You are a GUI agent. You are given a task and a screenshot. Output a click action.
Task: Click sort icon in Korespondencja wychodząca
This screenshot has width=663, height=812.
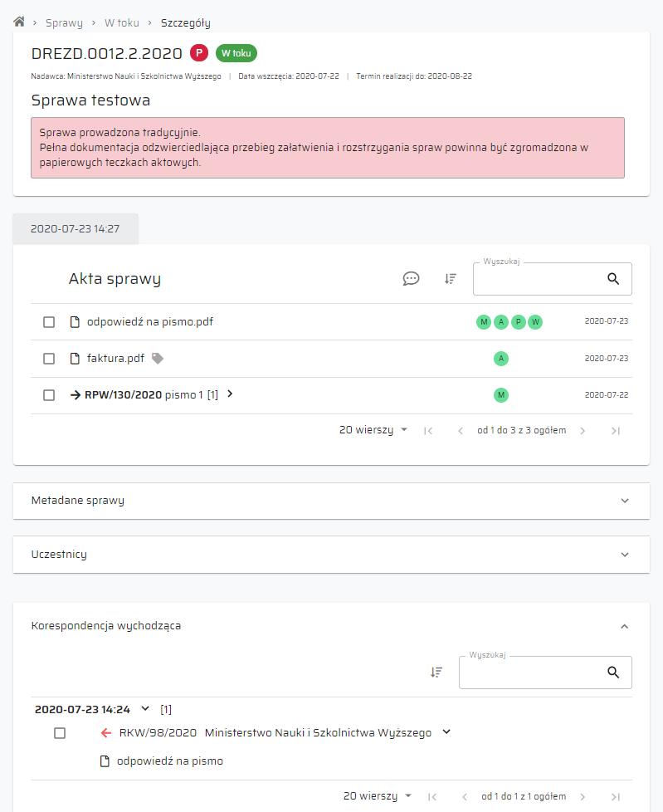tap(436, 673)
